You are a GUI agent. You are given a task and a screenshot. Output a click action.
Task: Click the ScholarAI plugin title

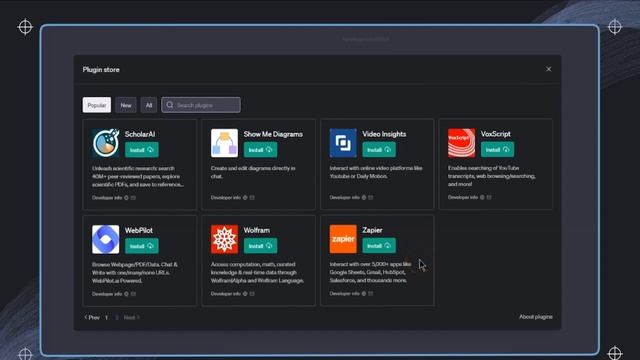click(140, 134)
